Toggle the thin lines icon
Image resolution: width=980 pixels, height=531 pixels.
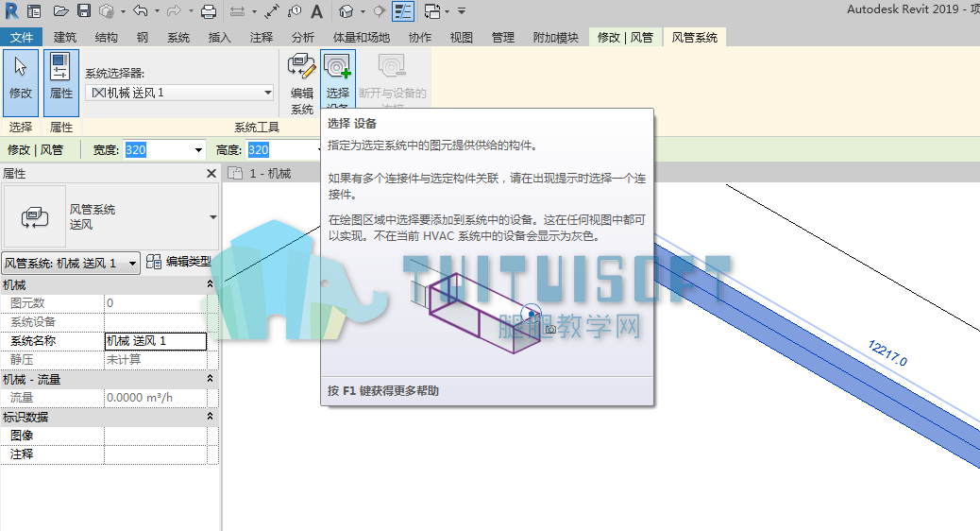click(x=403, y=11)
